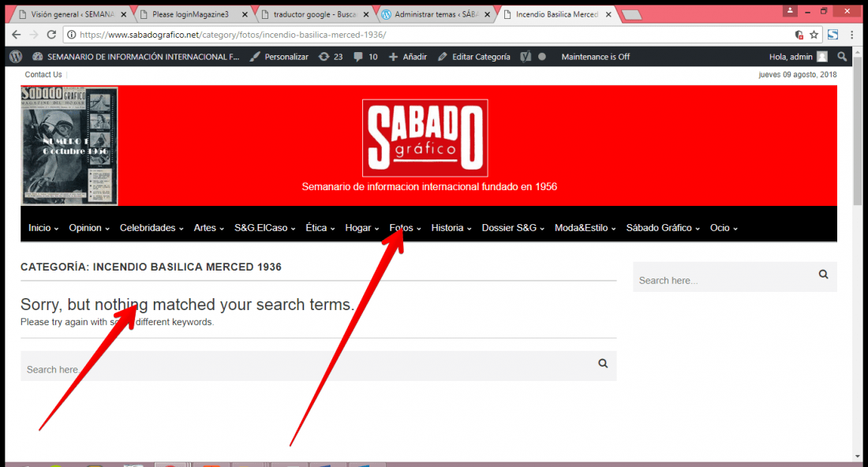Click the Contact Us link
Viewport: 868px width, 467px height.
[43, 74]
